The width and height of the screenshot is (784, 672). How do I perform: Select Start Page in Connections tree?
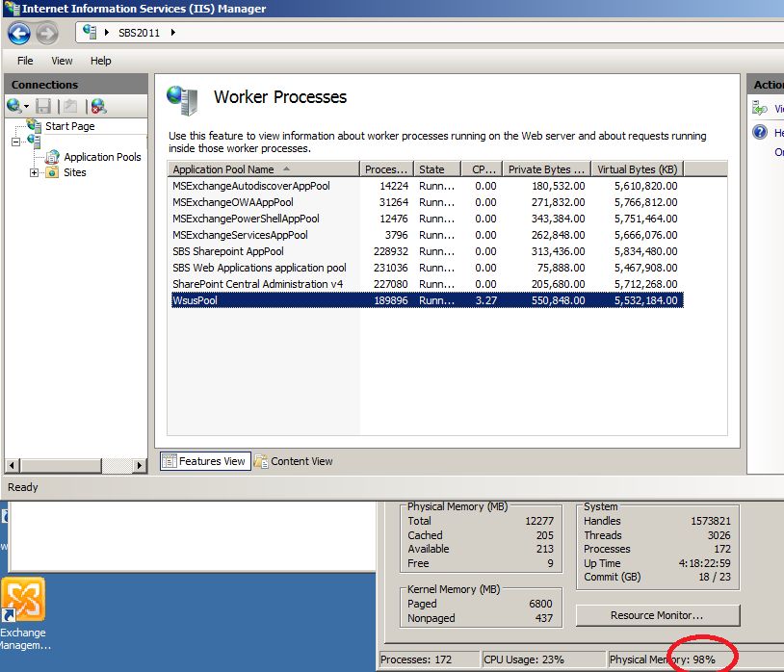[x=69, y=126]
